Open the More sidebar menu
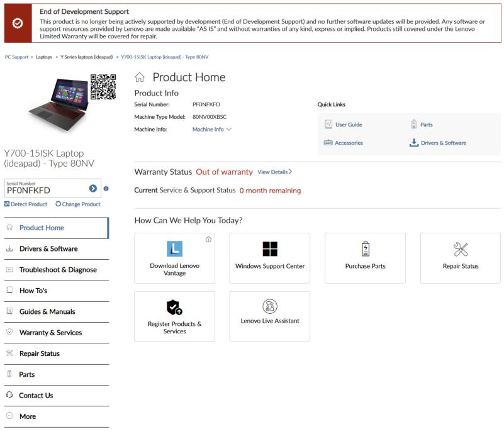 (28, 416)
